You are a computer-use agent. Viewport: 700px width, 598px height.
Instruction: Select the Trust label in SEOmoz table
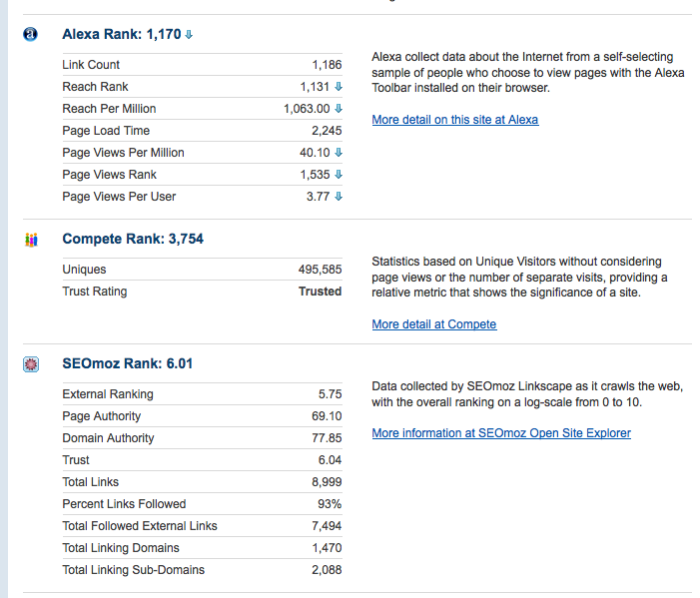coord(76,460)
